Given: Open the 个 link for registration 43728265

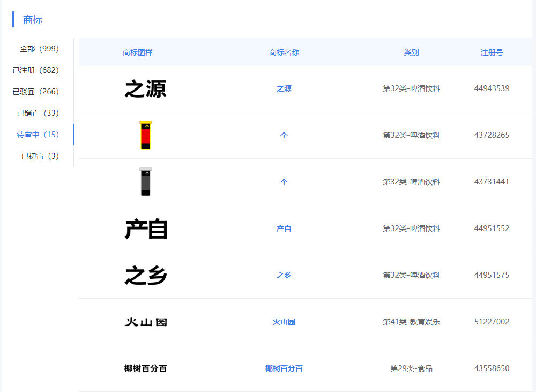Looking at the screenshot, I should tap(284, 135).
